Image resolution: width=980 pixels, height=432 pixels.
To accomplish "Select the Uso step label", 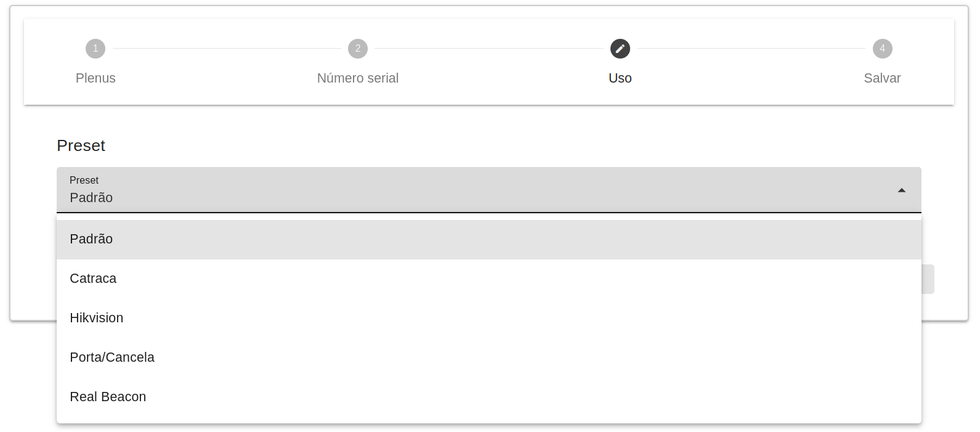I will tap(620, 78).
